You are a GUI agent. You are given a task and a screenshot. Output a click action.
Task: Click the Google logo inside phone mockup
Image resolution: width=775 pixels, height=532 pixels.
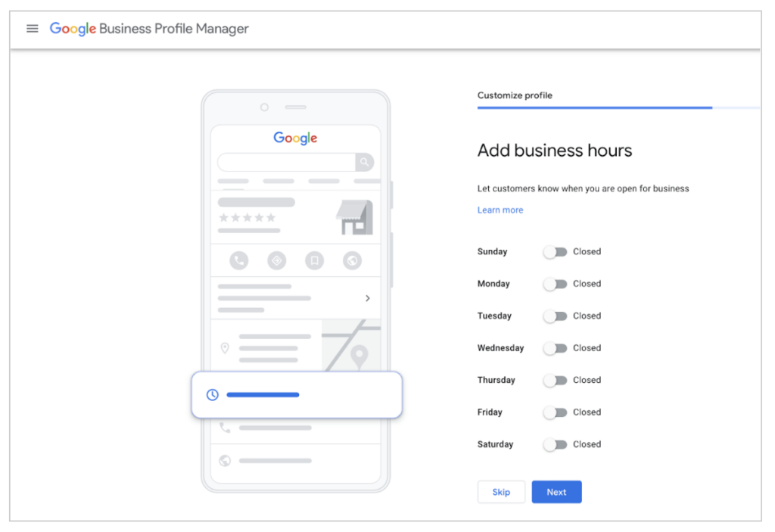tap(295, 138)
